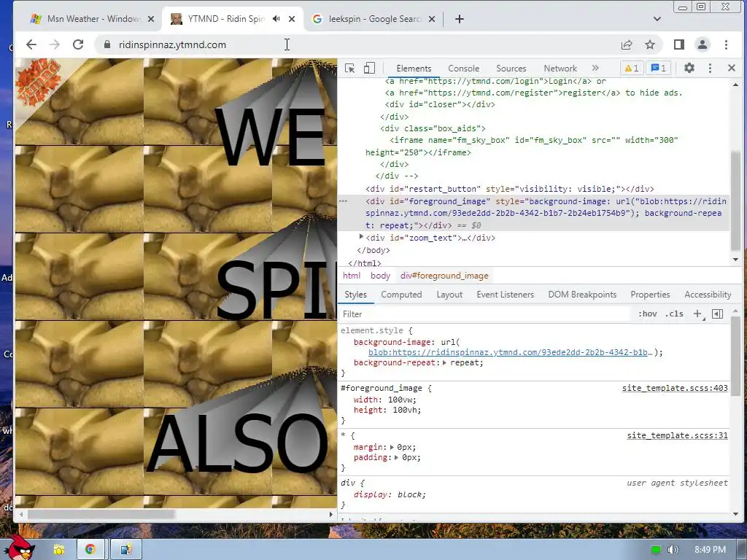The height and width of the screenshot is (560, 747).
Task: Expand the padding property triangle
Action: click(396, 458)
